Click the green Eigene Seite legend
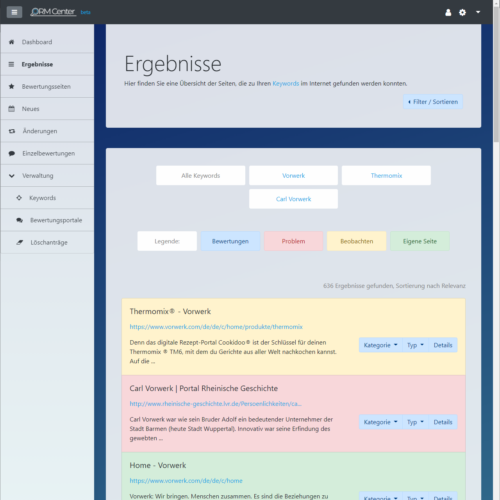 click(420, 241)
